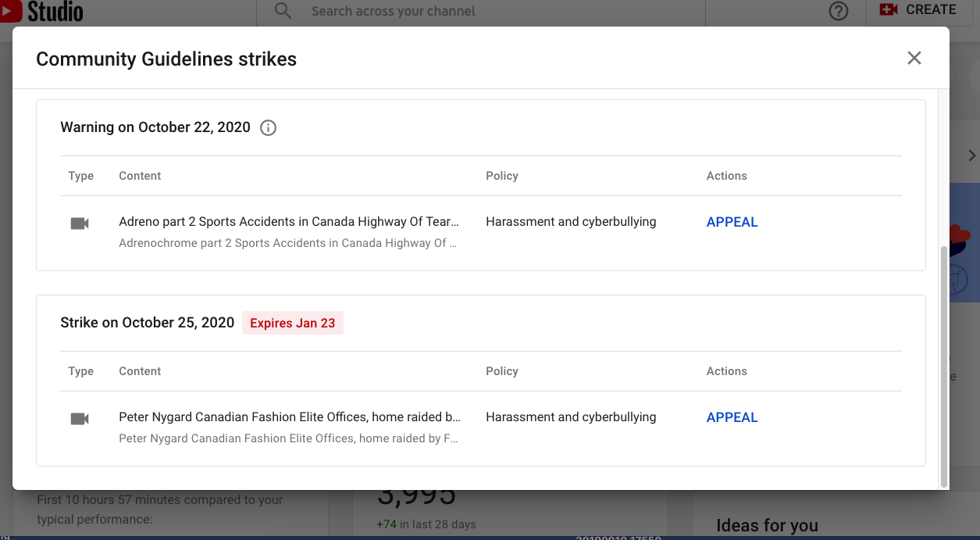Open the Adreno part 2 Sports Accidents video title
The width and height of the screenshot is (980, 540).
tap(289, 222)
